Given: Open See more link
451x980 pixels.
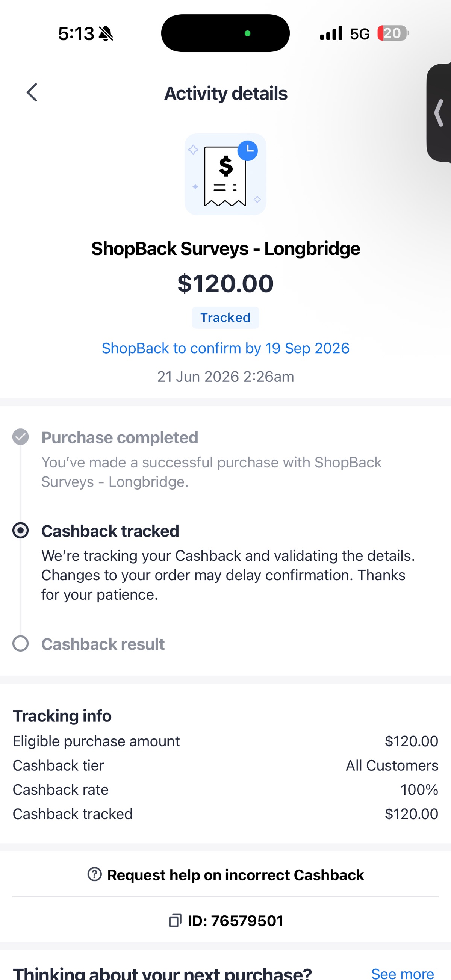Looking at the screenshot, I should (402, 973).
